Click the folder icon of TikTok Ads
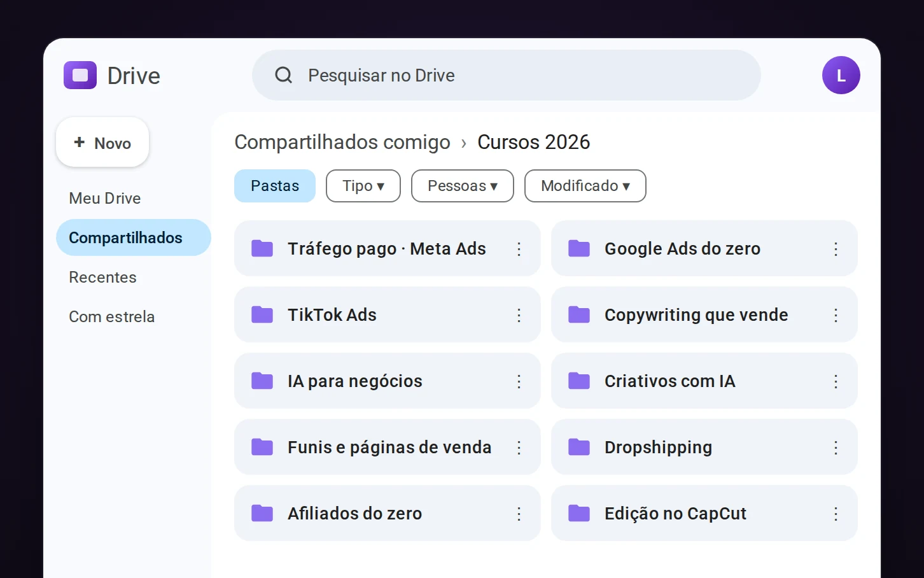924x578 pixels. coord(262,314)
